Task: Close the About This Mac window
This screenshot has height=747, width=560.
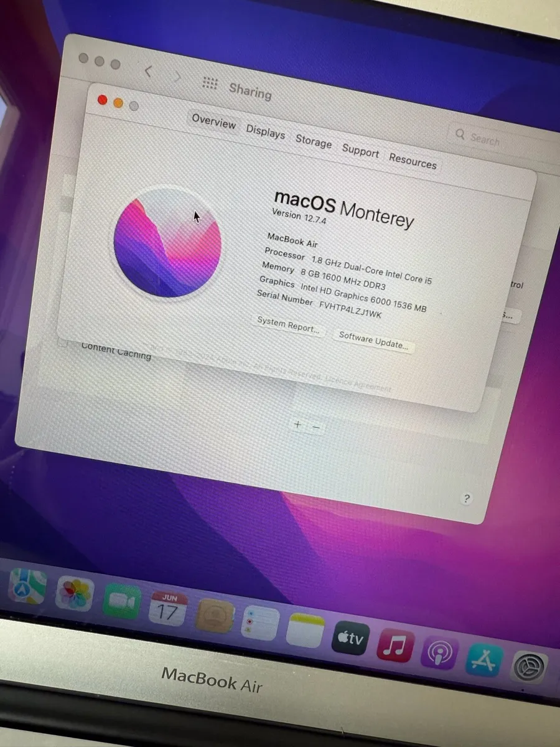Action: 103,100
